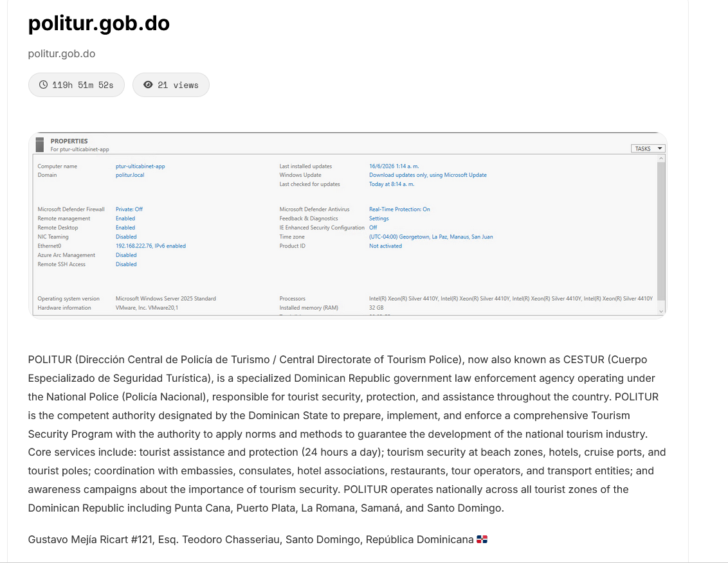Click Disabled next to Remote SSH Access
The width and height of the screenshot is (728, 563).
pyautogui.click(x=126, y=264)
